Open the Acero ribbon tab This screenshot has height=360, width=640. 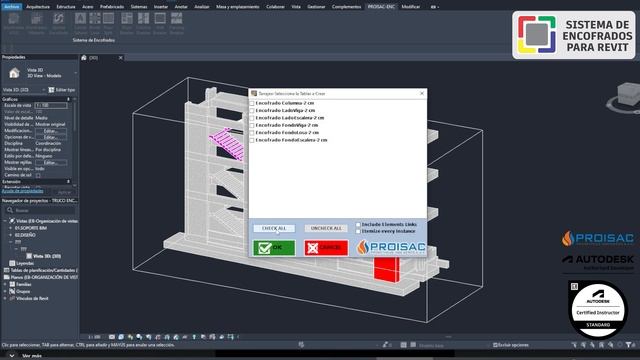coord(87,7)
